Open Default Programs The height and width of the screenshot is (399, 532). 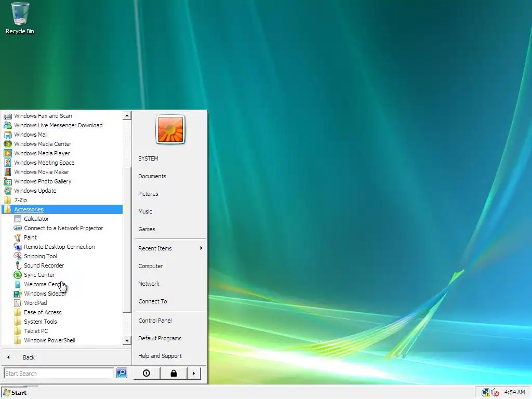(x=160, y=338)
